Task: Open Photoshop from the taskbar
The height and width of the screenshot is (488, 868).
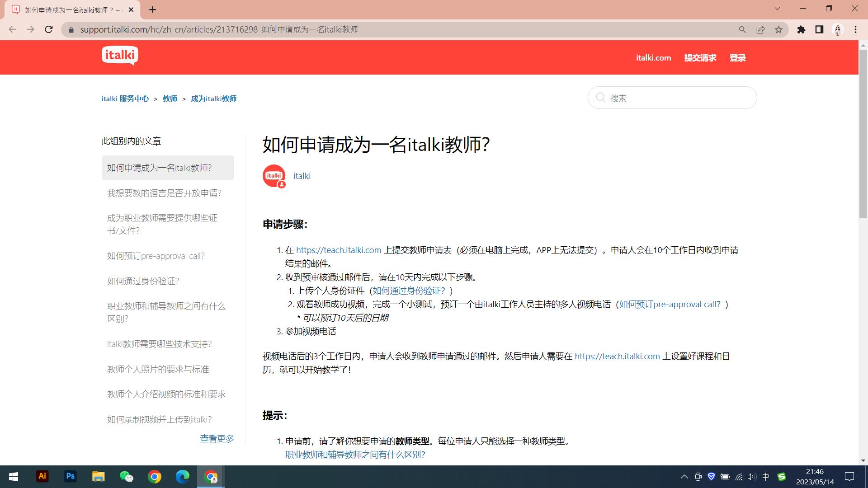Action: click(70, 476)
